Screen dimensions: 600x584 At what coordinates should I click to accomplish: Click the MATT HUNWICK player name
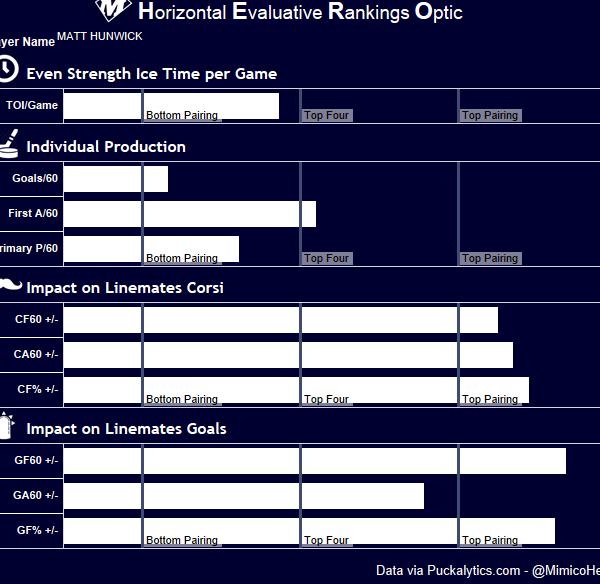(x=99, y=36)
